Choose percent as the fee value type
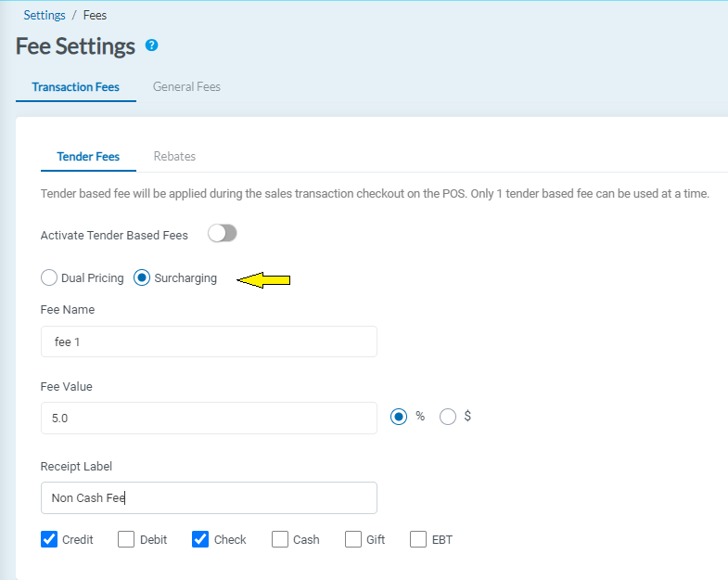 point(399,418)
